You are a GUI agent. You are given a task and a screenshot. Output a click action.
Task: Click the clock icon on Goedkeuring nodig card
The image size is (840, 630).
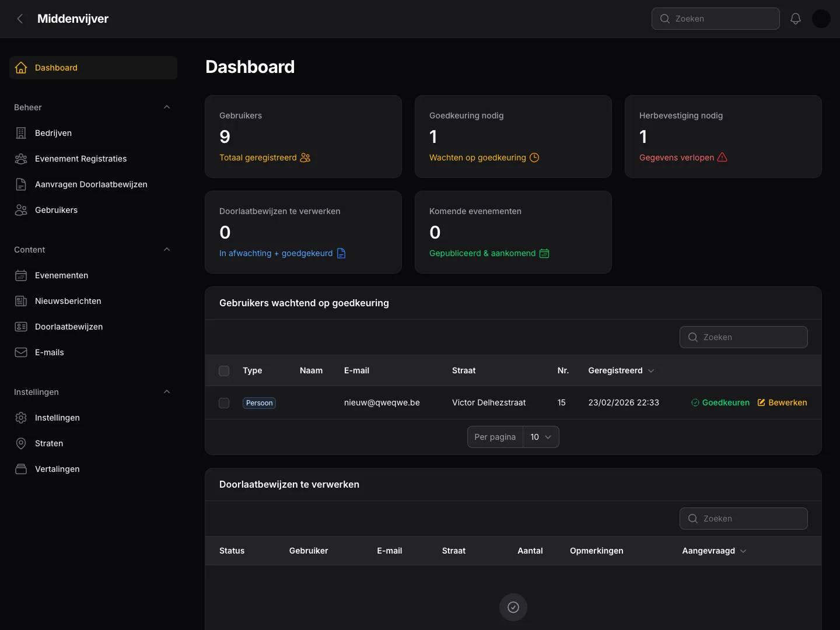534,157
